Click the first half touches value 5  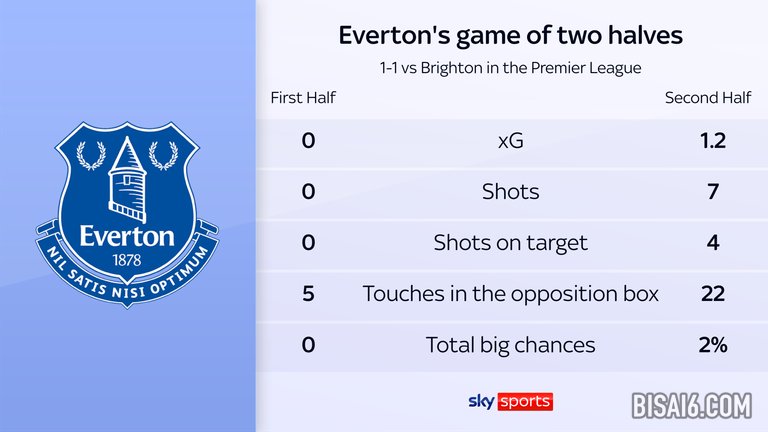308,294
